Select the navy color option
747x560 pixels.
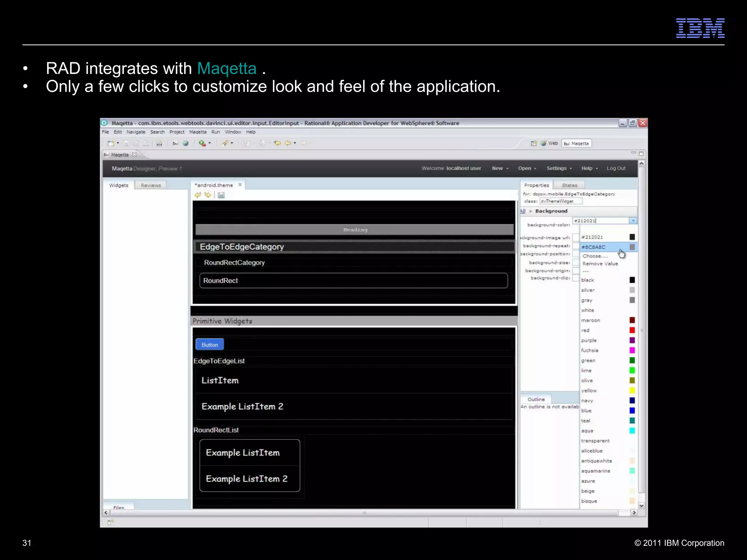(x=608, y=401)
